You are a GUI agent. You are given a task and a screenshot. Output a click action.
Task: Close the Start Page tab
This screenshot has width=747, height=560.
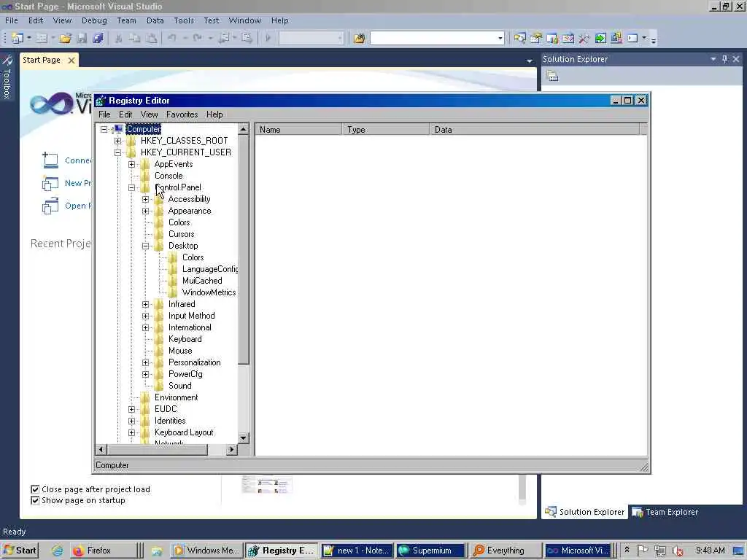tap(71, 60)
